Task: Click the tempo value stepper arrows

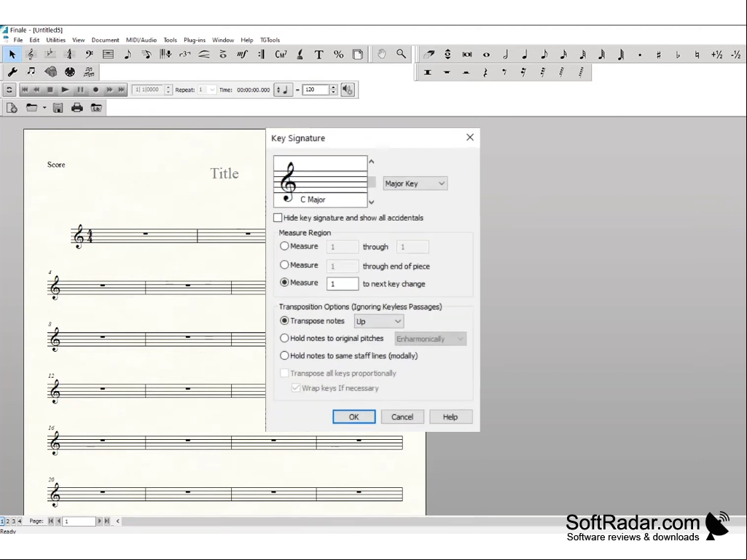Action: [334, 90]
